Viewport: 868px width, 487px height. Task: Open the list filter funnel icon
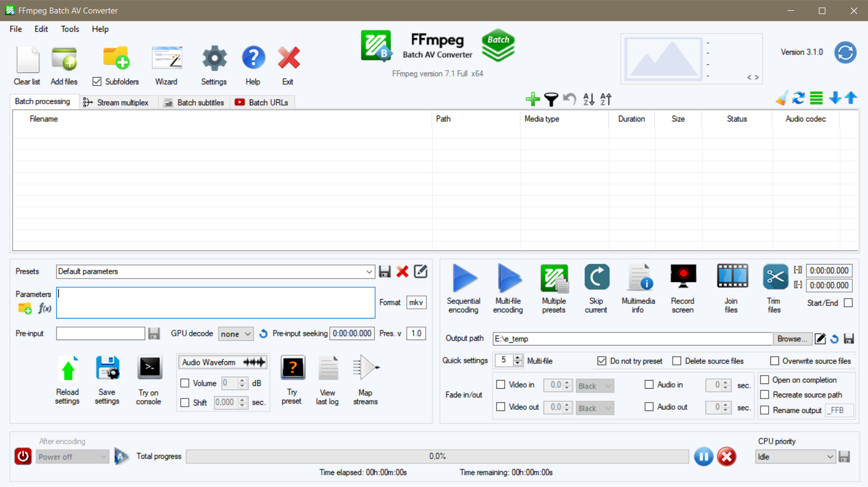pos(551,99)
